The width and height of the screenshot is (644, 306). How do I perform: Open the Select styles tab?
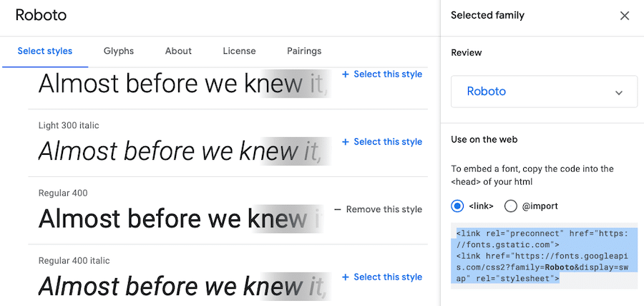point(45,51)
